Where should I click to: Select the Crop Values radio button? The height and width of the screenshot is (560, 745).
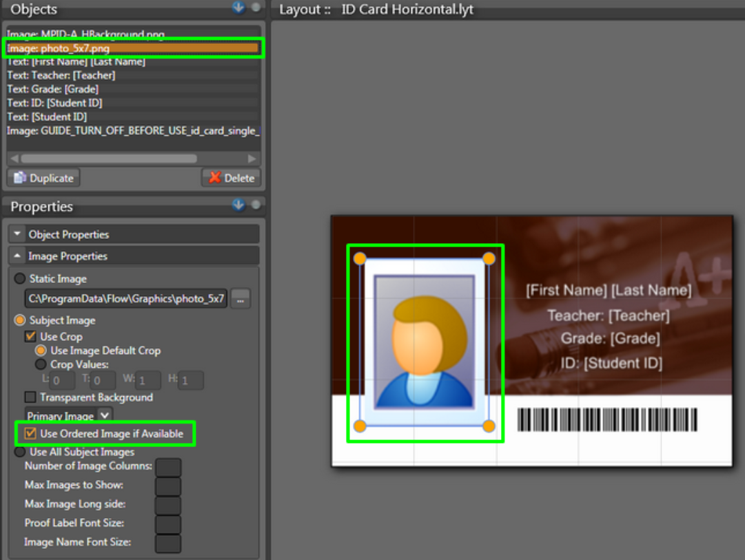point(40,365)
